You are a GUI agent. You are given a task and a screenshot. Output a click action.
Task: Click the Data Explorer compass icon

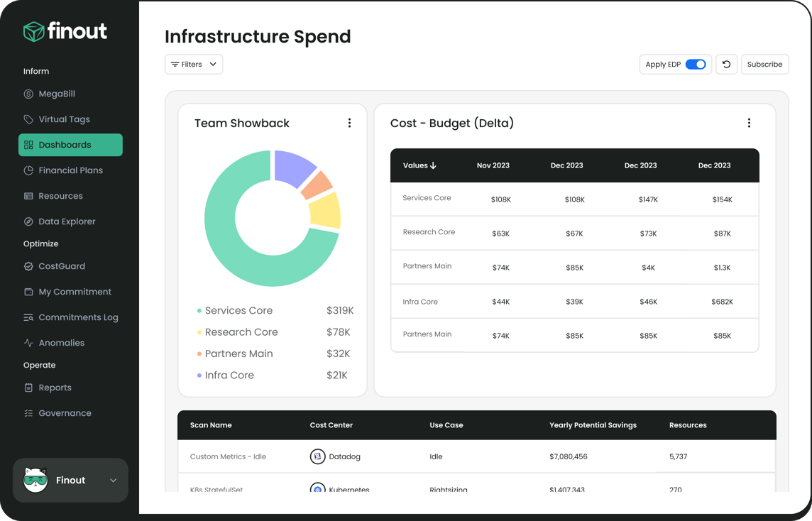[x=28, y=221]
